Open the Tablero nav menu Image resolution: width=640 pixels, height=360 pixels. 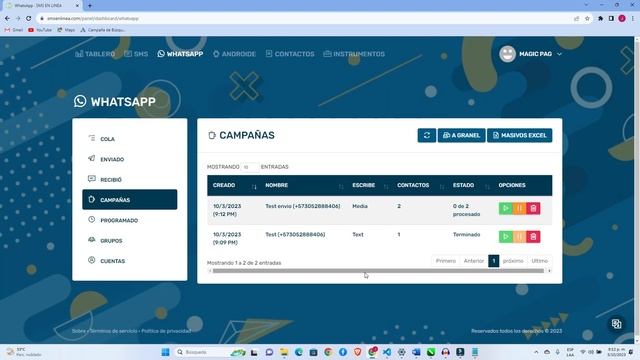[x=95, y=54]
